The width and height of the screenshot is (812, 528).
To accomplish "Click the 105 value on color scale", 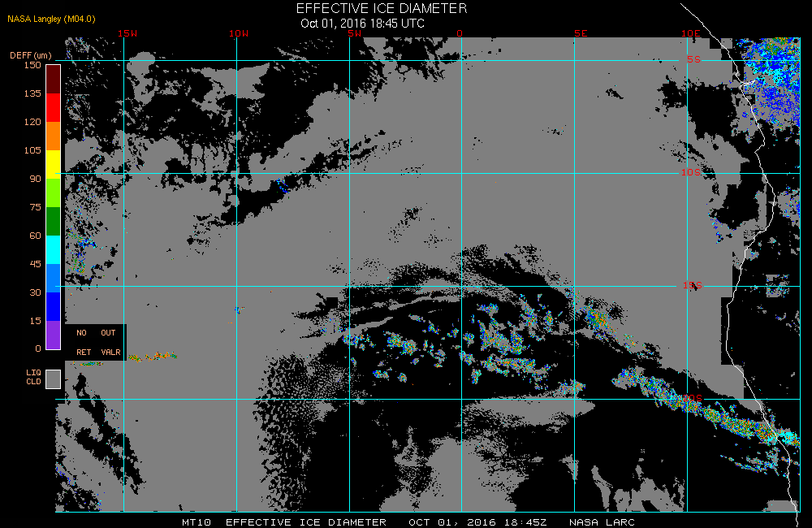I will point(32,150).
